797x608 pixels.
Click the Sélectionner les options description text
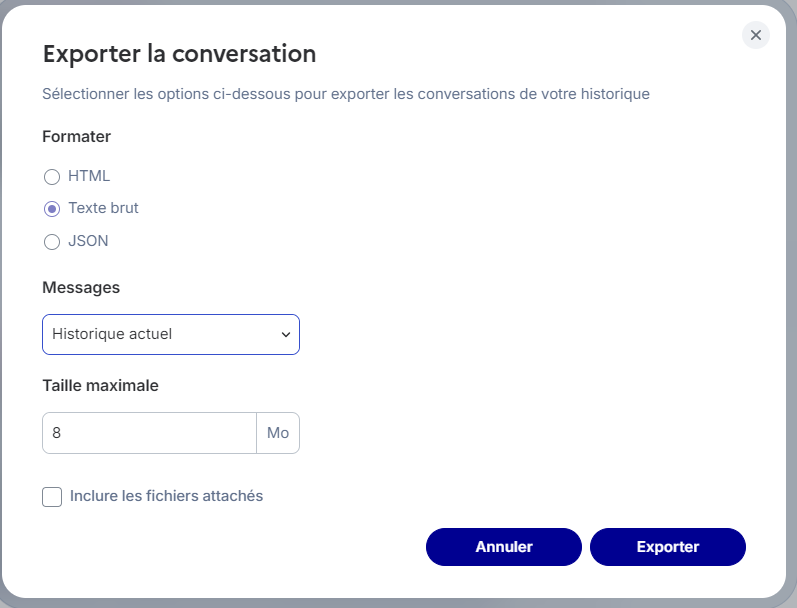[345, 94]
